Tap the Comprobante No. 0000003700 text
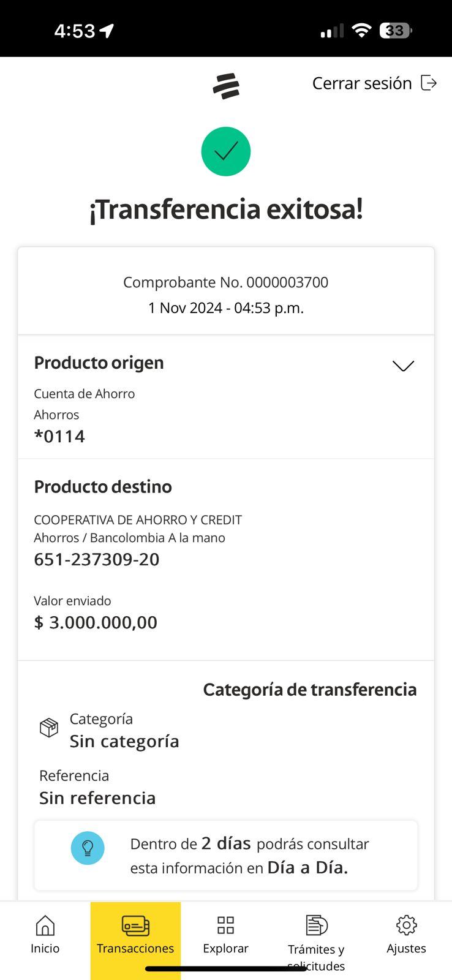 pyautogui.click(x=225, y=282)
